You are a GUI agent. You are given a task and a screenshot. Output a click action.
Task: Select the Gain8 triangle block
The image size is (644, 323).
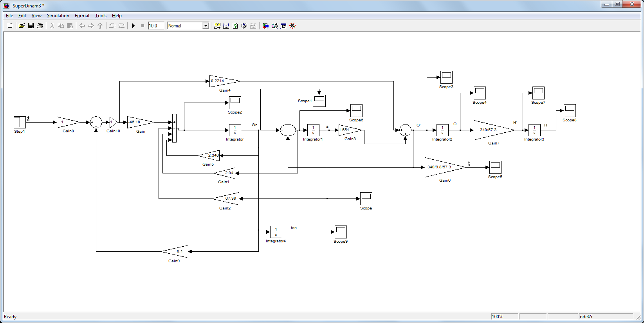68,122
